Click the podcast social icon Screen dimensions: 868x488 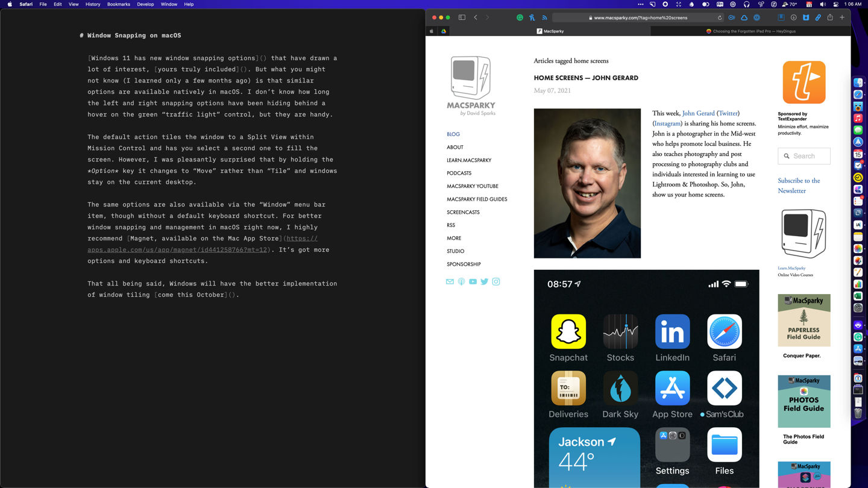point(461,281)
